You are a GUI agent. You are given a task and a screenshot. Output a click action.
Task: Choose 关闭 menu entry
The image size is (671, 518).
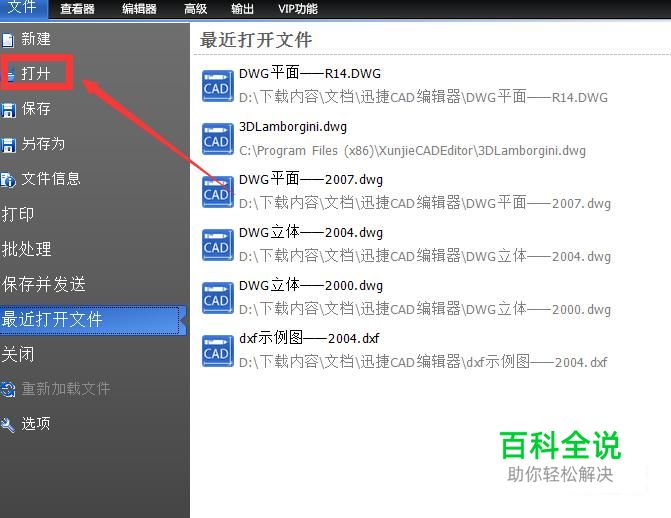18,354
